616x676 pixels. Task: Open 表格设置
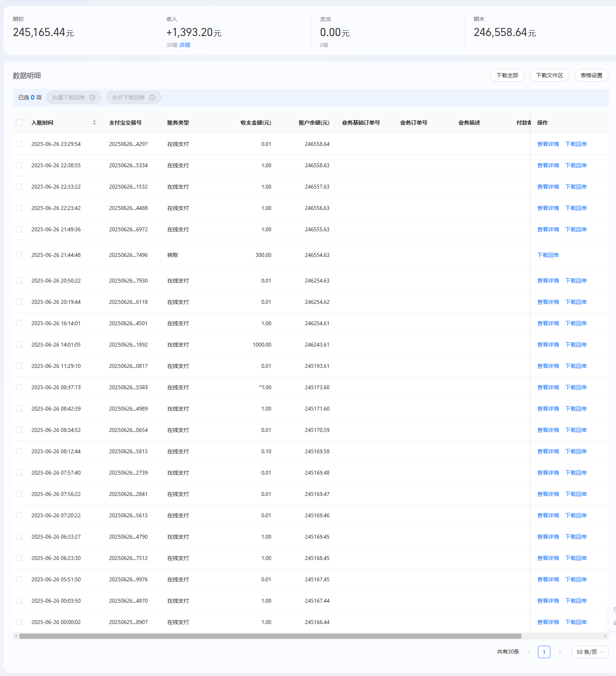tap(591, 75)
